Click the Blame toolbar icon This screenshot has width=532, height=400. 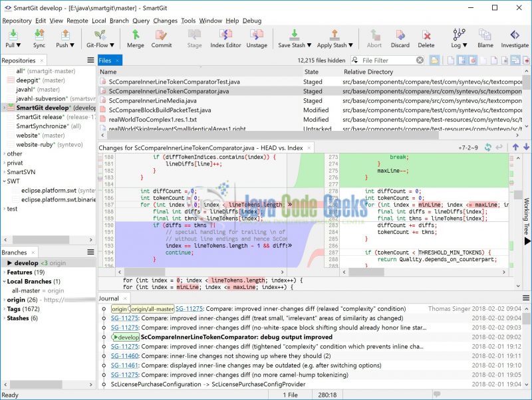[x=485, y=35]
